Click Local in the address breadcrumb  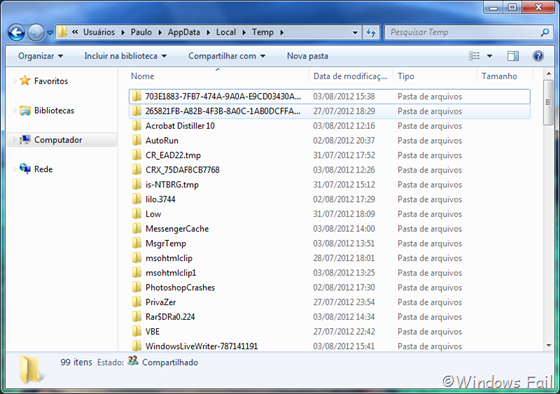click(x=226, y=33)
